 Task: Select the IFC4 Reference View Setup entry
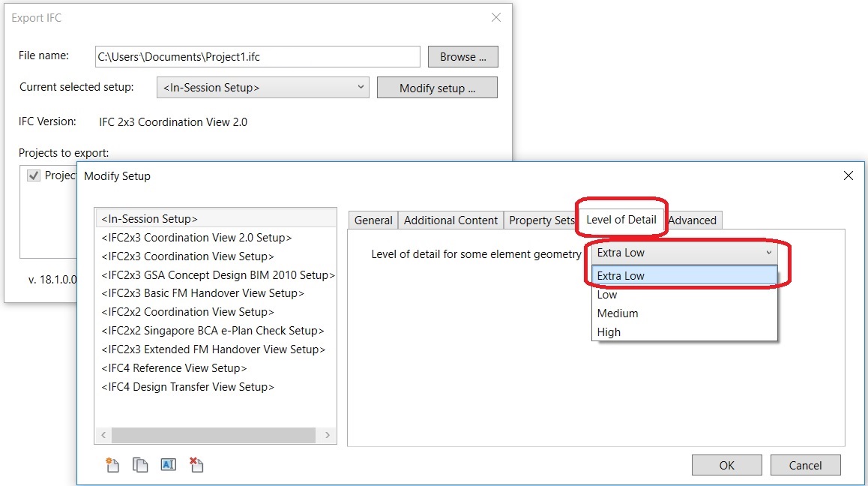[x=174, y=367]
